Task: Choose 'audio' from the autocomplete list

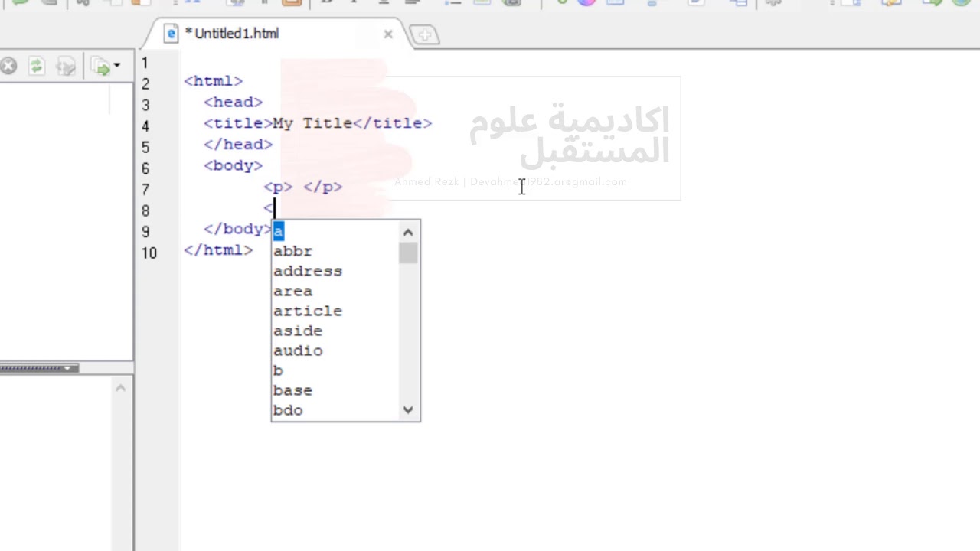Action: point(298,350)
